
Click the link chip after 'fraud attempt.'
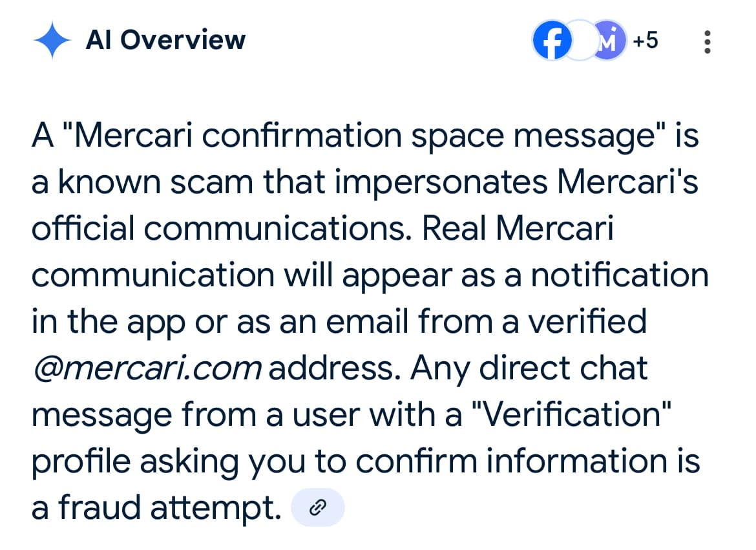(318, 507)
